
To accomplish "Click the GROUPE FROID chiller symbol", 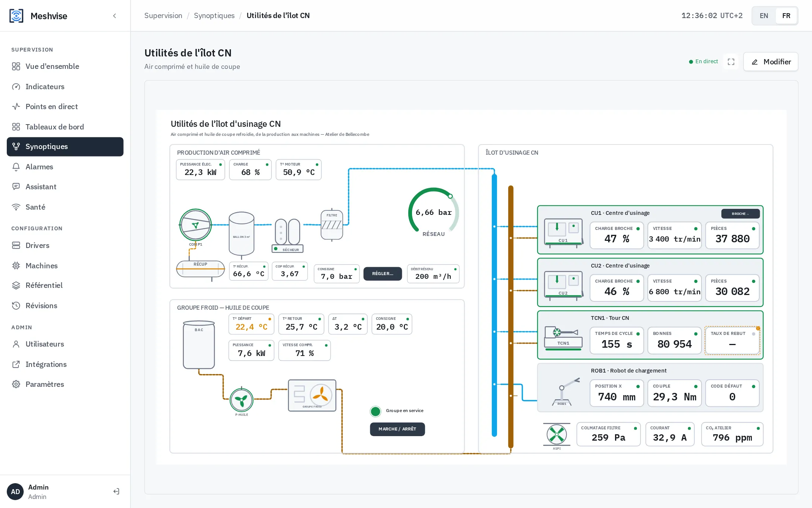I will 312,395.
